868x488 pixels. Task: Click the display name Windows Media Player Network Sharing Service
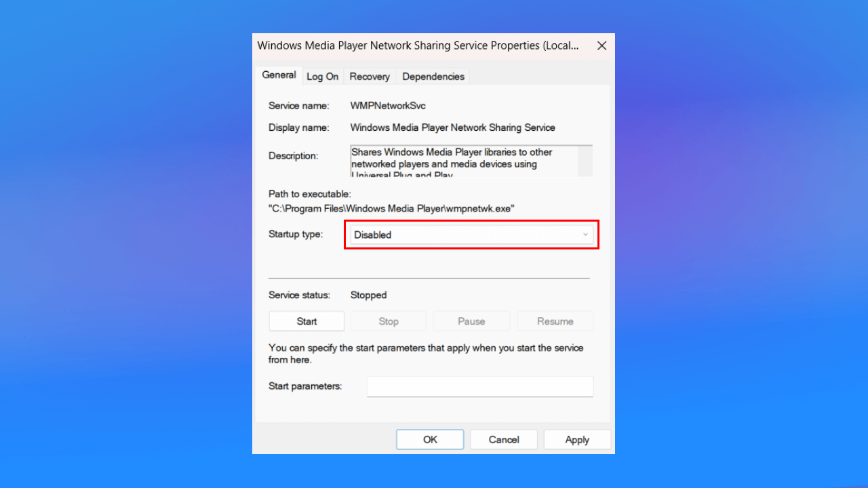point(452,127)
